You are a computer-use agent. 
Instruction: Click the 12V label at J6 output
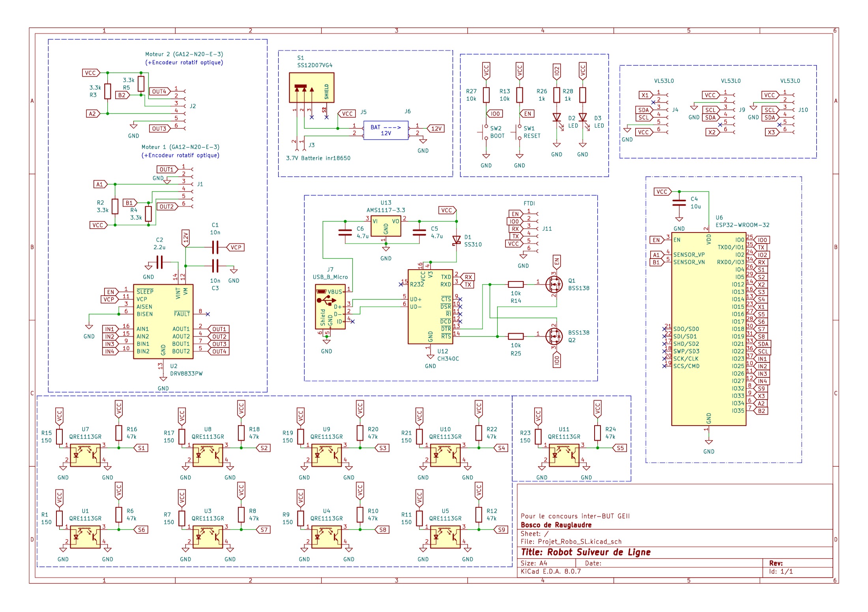point(436,129)
